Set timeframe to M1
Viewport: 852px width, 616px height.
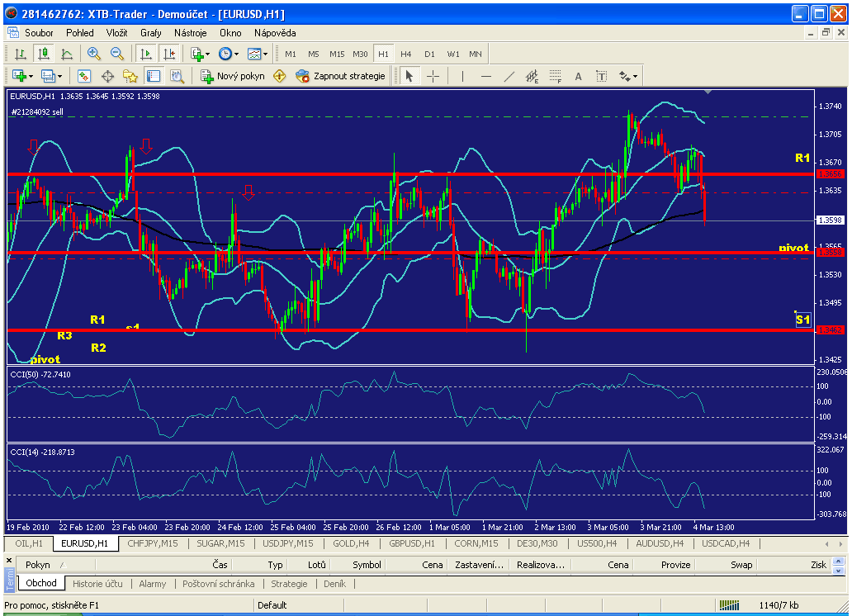(x=291, y=54)
